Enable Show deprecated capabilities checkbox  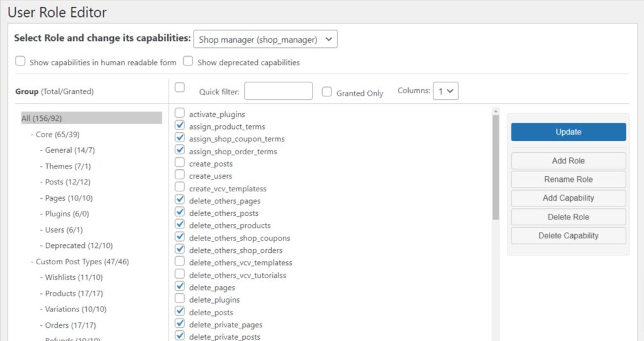tap(188, 62)
